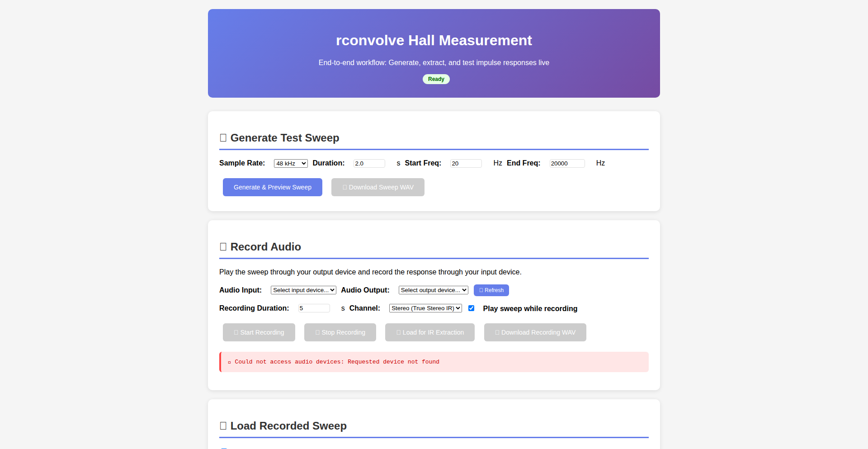The height and width of the screenshot is (449, 868).
Task: Open the Sample Rate dropdown
Action: pyautogui.click(x=290, y=163)
